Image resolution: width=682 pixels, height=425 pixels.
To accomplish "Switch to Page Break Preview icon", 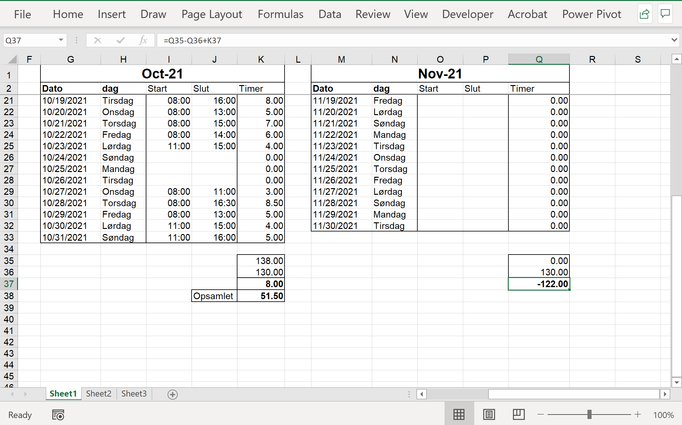I will pyautogui.click(x=518, y=414).
